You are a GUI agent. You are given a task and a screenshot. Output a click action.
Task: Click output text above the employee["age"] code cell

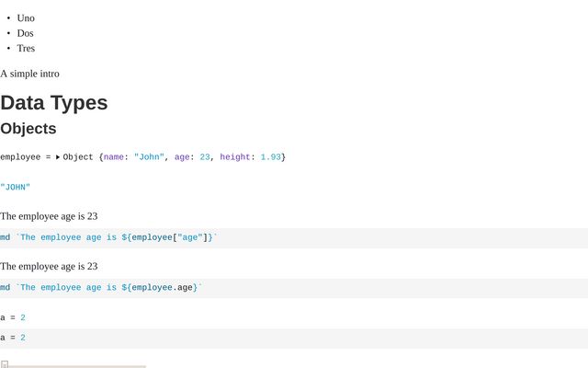click(x=49, y=216)
